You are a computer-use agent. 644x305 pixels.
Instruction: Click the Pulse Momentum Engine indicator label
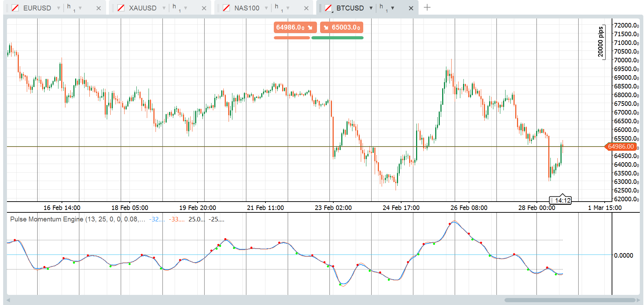(47, 219)
